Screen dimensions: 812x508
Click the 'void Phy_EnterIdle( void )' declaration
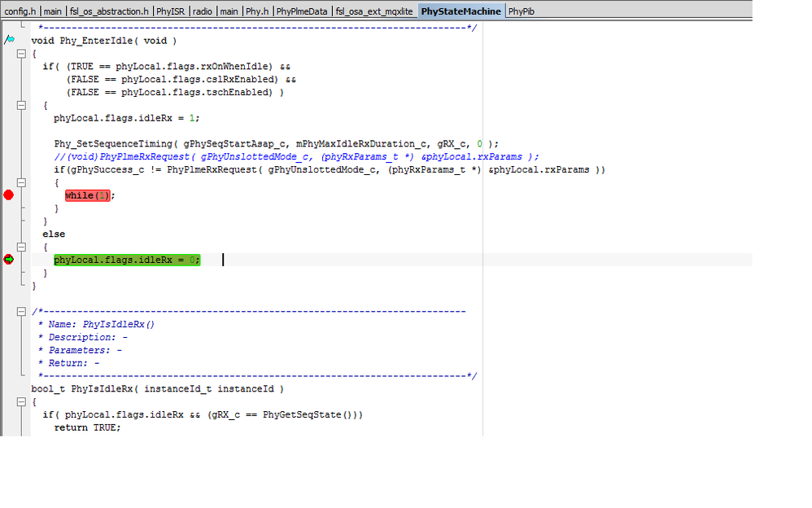point(104,41)
